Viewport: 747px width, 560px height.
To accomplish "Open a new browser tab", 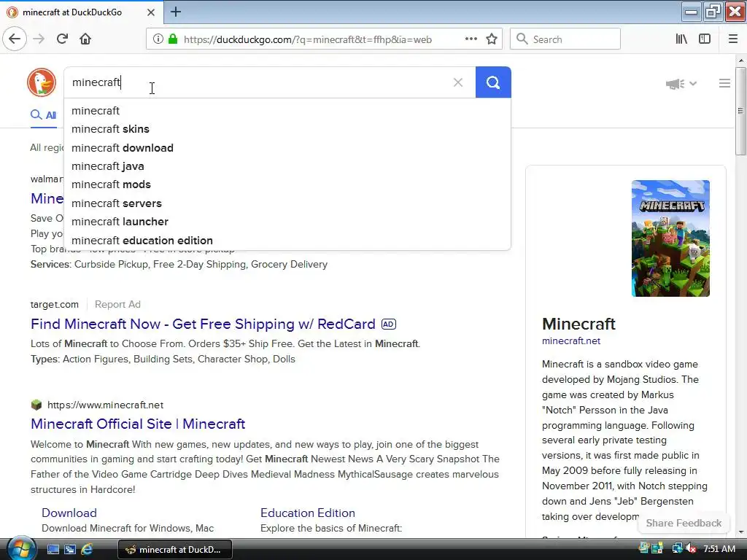I will [176, 12].
